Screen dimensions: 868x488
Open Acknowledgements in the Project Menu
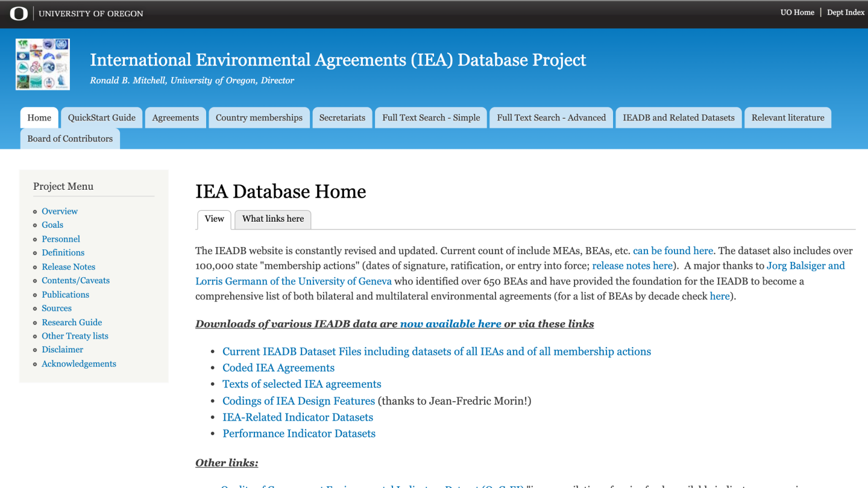79,364
